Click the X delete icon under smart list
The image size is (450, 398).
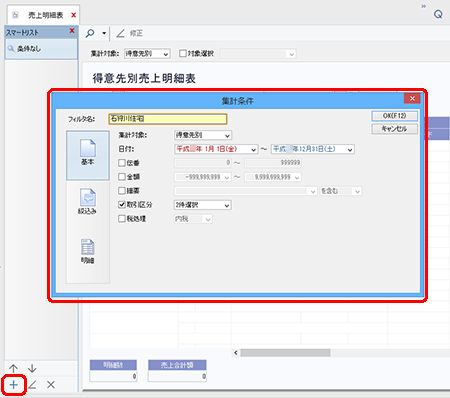click(51, 385)
